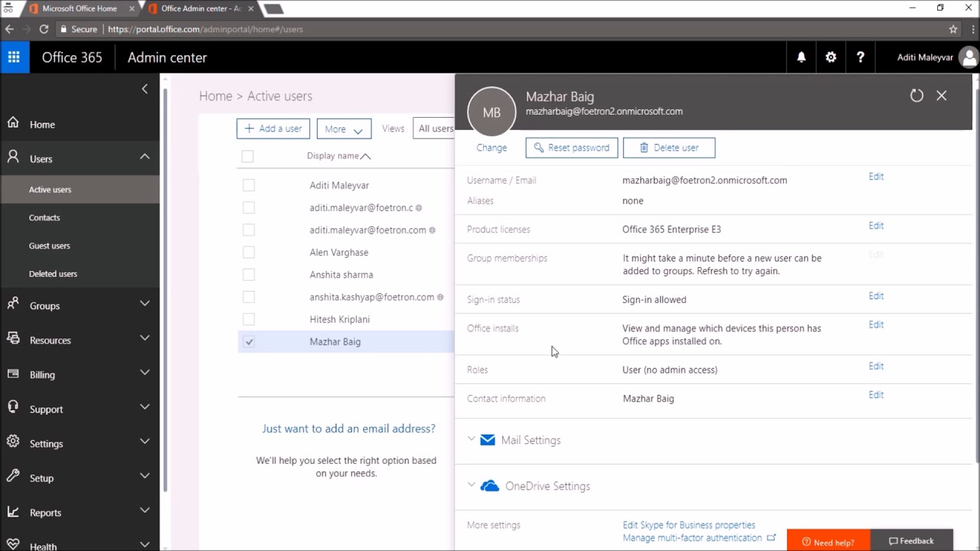Click Reset password button

(572, 148)
